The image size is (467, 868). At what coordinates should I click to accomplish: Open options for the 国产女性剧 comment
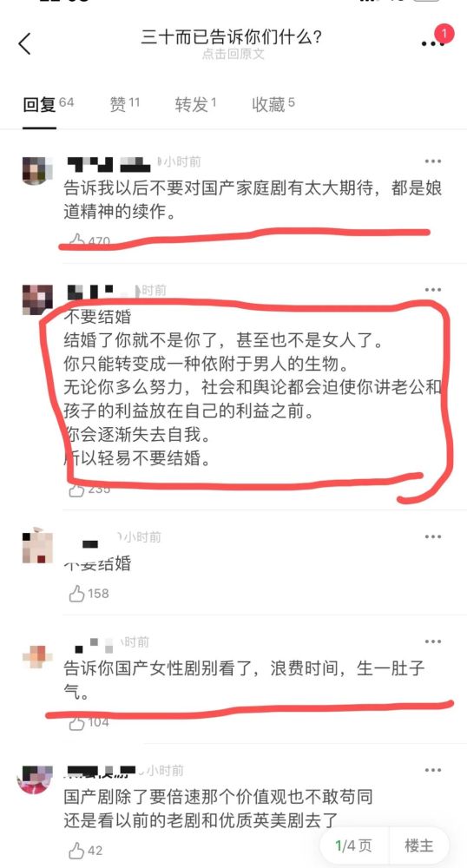[x=432, y=641]
